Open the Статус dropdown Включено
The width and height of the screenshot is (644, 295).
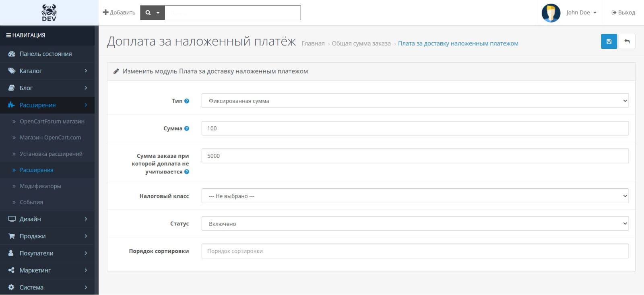tap(415, 223)
